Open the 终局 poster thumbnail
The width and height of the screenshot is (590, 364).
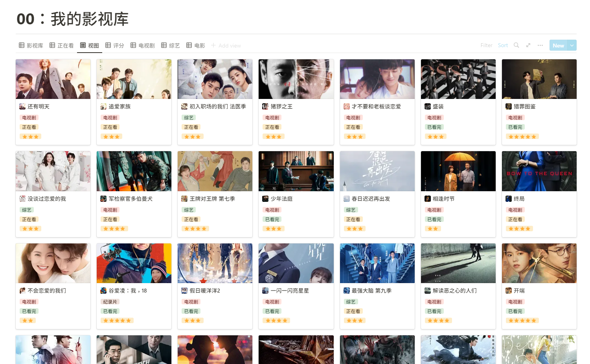539,171
